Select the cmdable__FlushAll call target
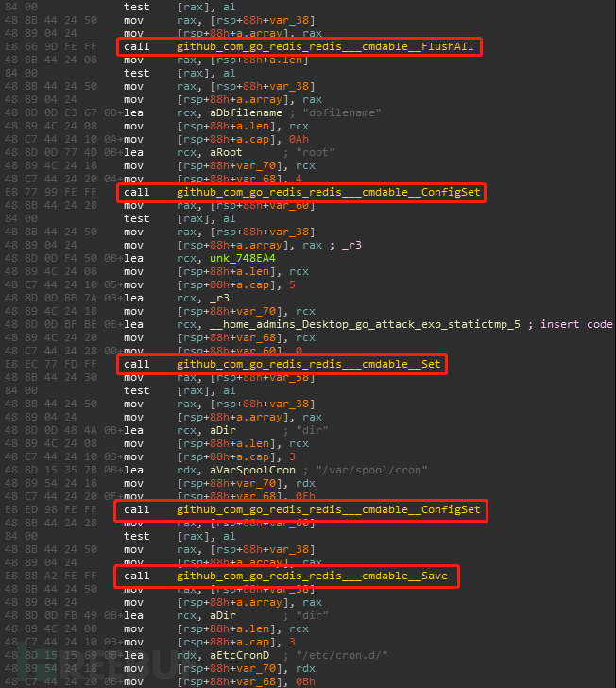The width and height of the screenshot is (616, 688). click(325, 46)
